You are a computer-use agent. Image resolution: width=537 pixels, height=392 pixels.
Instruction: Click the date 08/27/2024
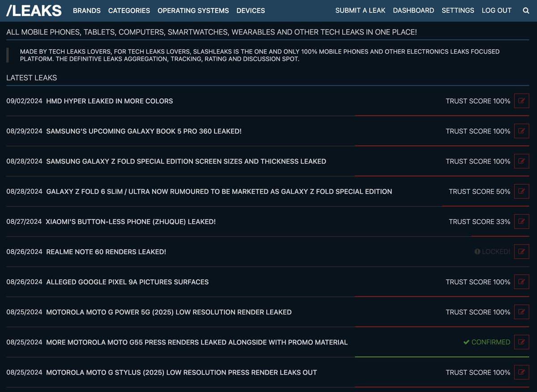coord(24,222)
